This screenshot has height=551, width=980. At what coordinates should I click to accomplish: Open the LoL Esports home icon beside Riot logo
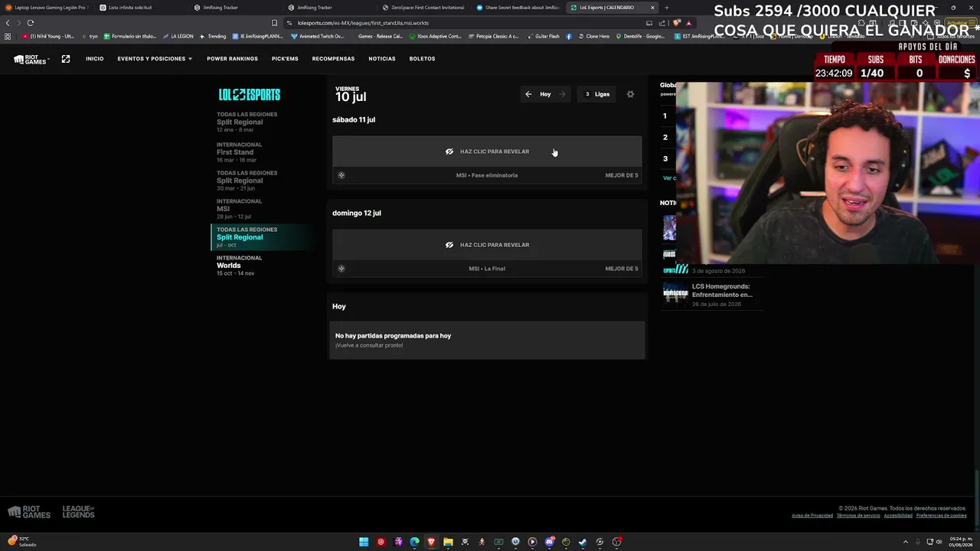(x=66, y=59)
